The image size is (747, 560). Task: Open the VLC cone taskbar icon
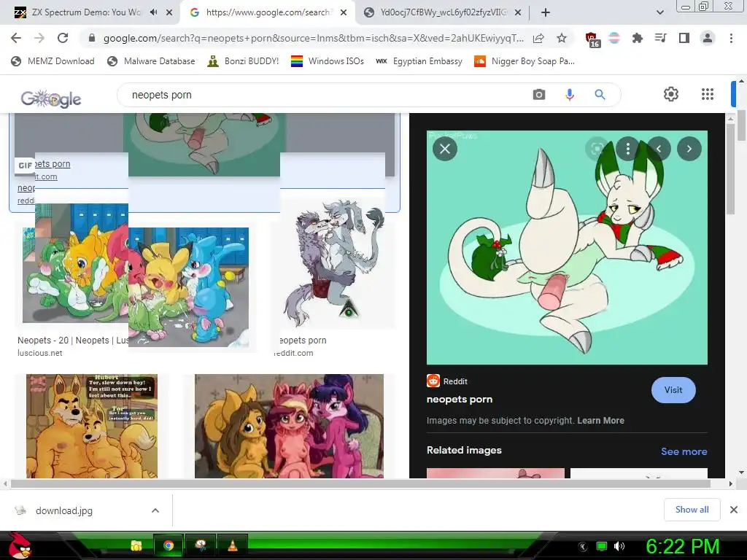click(233, 545)
